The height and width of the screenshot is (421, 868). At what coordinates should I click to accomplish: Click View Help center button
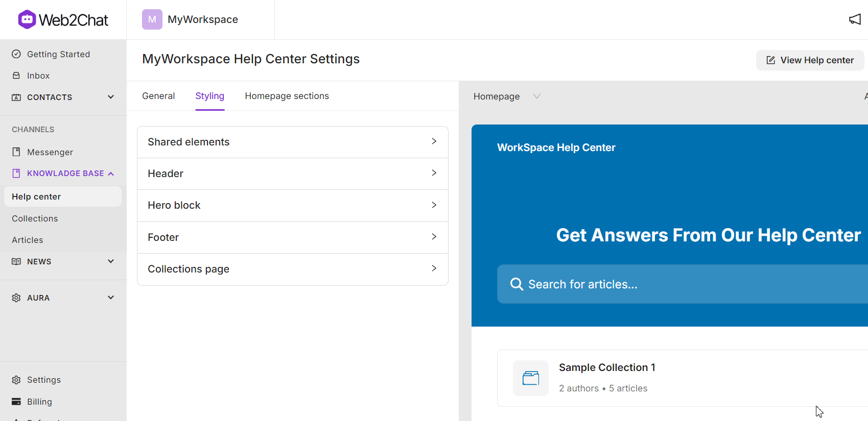click(810, 60)
